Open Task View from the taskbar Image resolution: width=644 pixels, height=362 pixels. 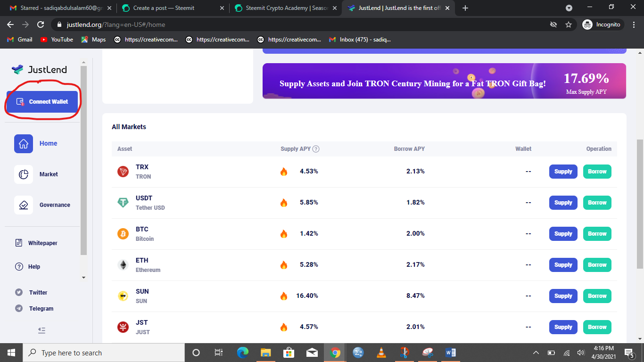pyautogui.click(x=219, y=353)
